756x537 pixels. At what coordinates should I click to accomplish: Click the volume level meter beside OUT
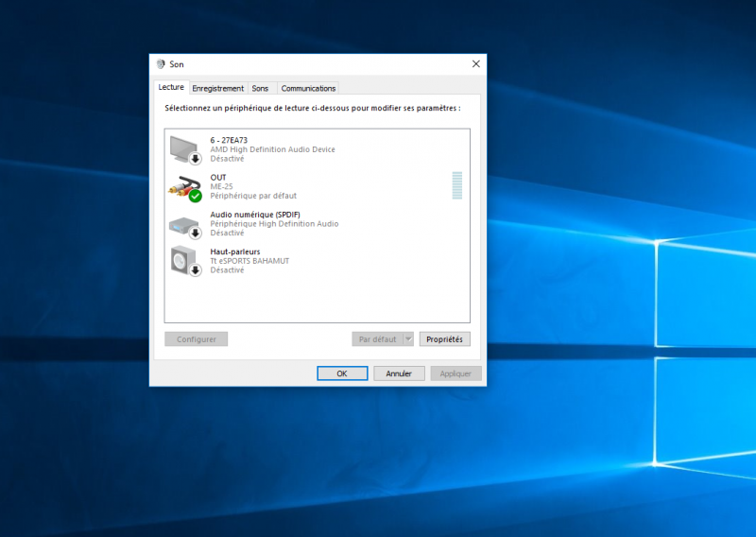(x=457, y=185)
